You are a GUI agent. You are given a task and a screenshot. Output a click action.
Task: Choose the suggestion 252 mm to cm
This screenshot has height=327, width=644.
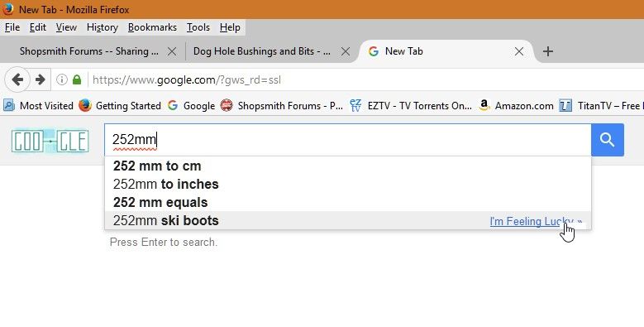(x=347, y=166)
